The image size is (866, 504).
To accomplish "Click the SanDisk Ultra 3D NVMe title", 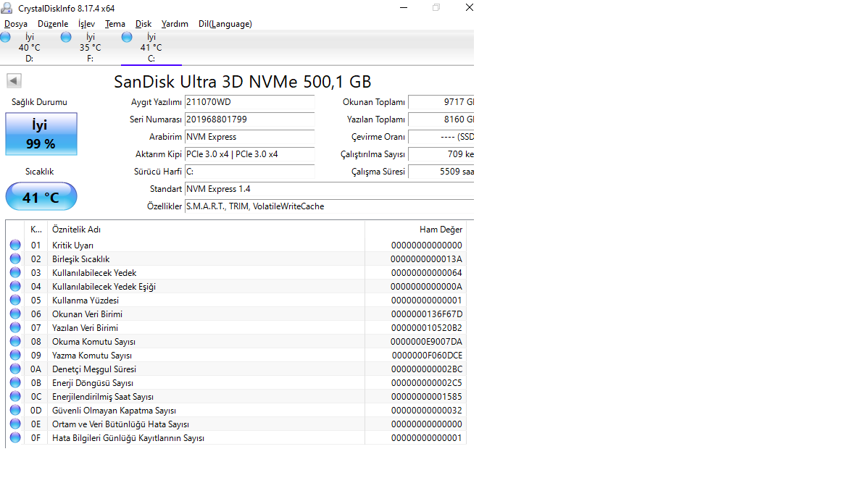I will pyautogui.click(x=243, y=82).
